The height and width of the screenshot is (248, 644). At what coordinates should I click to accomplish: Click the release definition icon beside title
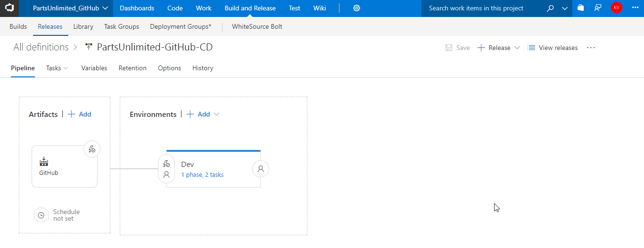(x=89, y=47)
